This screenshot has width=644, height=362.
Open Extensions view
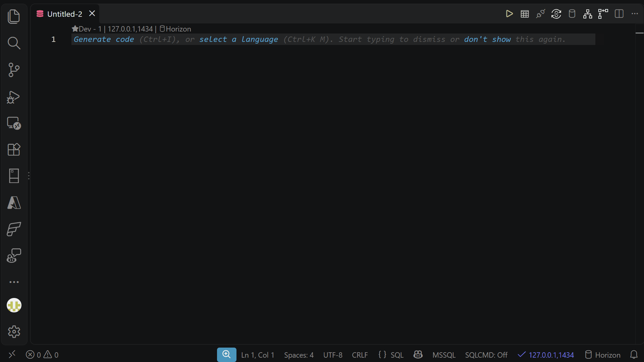(14, 149)
